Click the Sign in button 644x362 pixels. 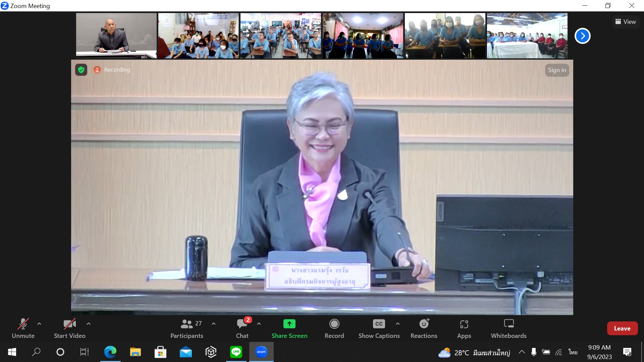click(557, 70)
